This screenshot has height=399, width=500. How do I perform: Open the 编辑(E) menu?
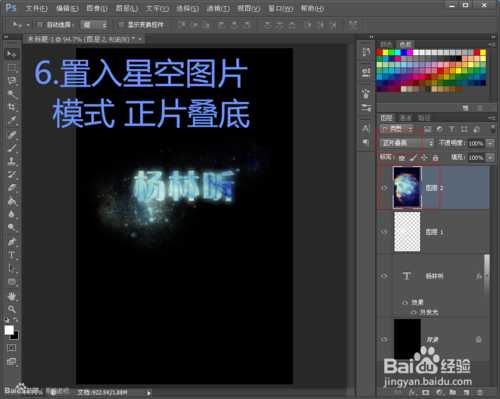coord(67,8)
